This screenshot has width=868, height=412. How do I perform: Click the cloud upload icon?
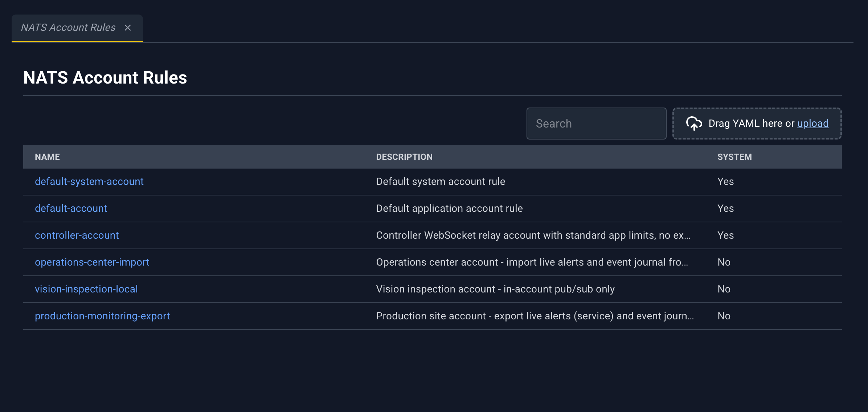(x=694, y=124)
